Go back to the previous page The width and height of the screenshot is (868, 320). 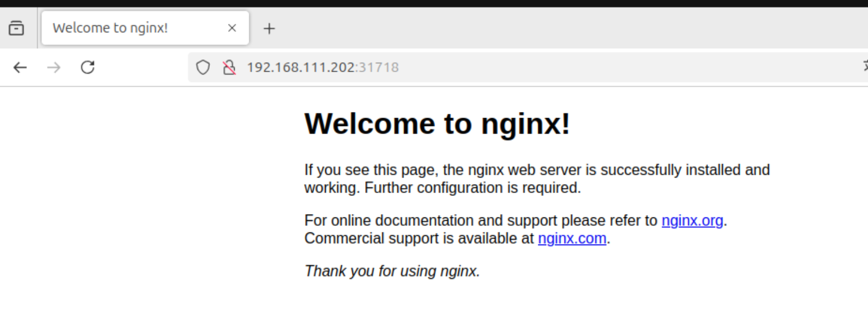tap(20, 68)
